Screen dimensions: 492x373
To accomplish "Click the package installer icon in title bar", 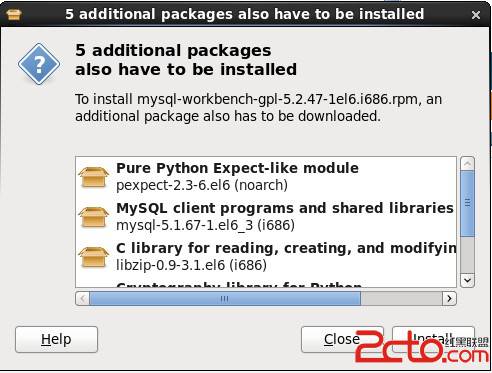I will click(x=14, y=14).
